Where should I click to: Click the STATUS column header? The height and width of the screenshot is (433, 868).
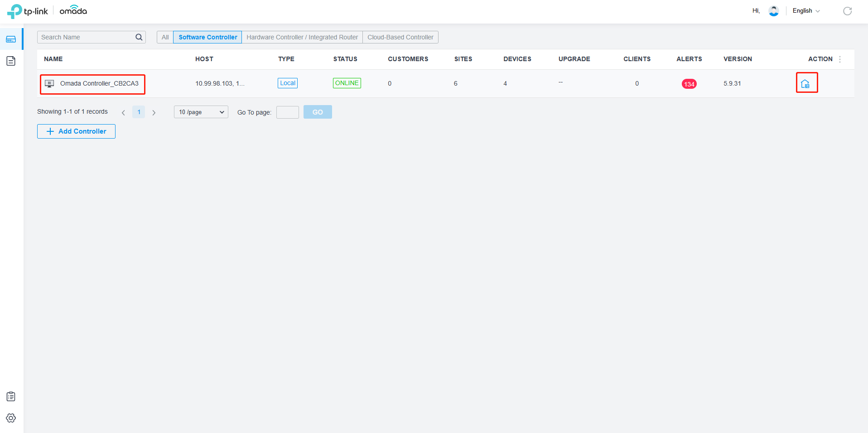[345, 59]
